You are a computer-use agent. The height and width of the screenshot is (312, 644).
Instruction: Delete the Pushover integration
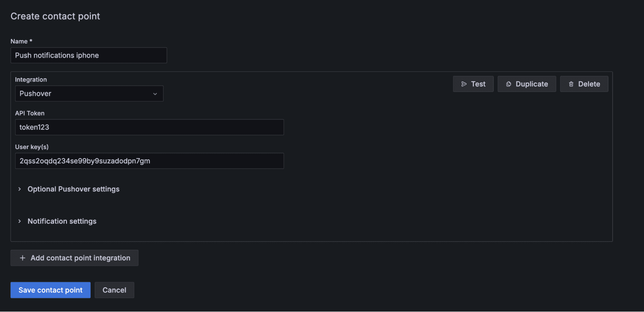click(x=584, y=84)
